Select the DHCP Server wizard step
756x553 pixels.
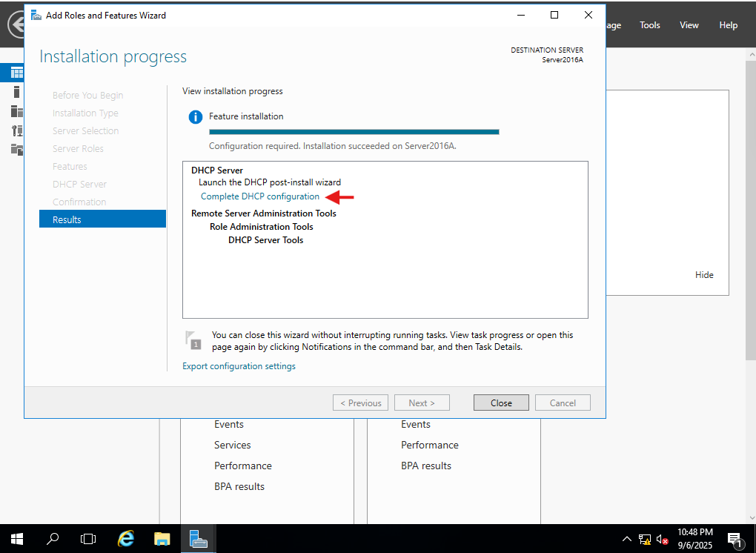tap(79, 184)
